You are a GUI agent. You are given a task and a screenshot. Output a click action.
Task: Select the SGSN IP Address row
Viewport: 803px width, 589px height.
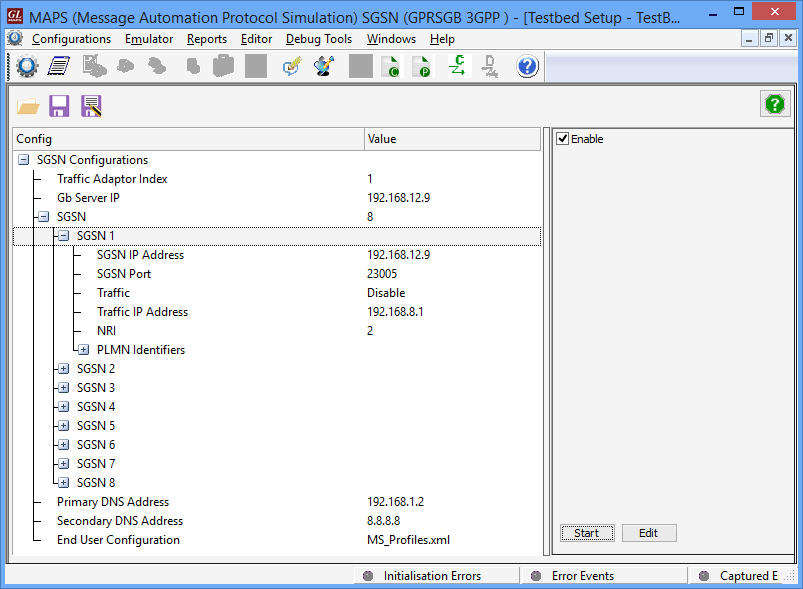pyautogui.click(x=277, y=255)
